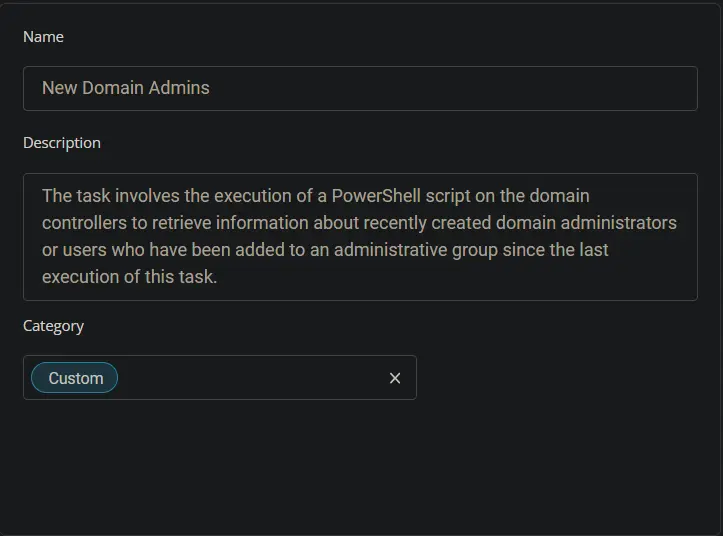Click the start of 'The task involves' text
The height and width of the screenshot is (536, 723).
[43, 196]
